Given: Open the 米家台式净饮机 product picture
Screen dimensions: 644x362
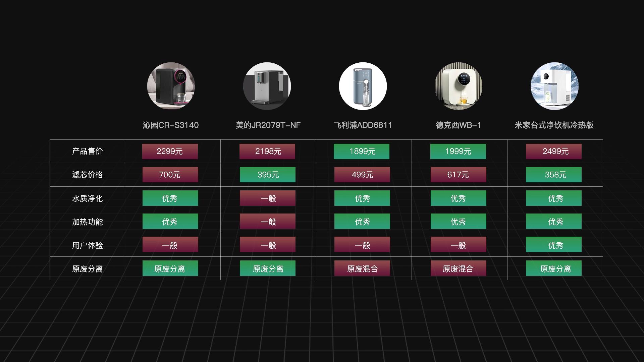Looking at the screenshot, I should pos(554,86).
